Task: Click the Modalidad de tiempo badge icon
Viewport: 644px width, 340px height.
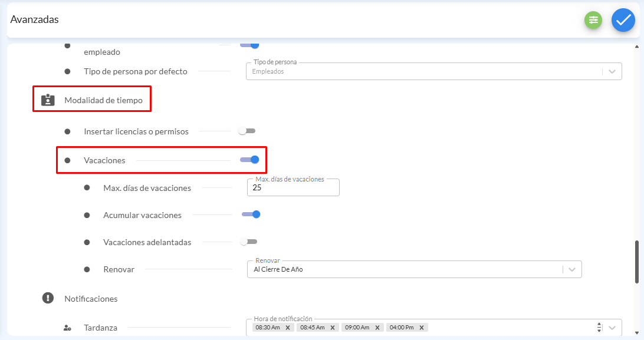Action: 48,100
